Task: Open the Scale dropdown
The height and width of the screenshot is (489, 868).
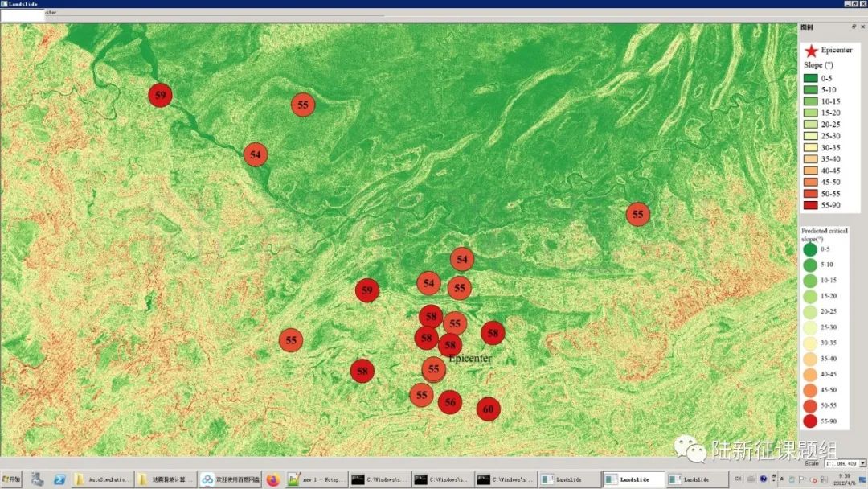Action: point(862,463)
